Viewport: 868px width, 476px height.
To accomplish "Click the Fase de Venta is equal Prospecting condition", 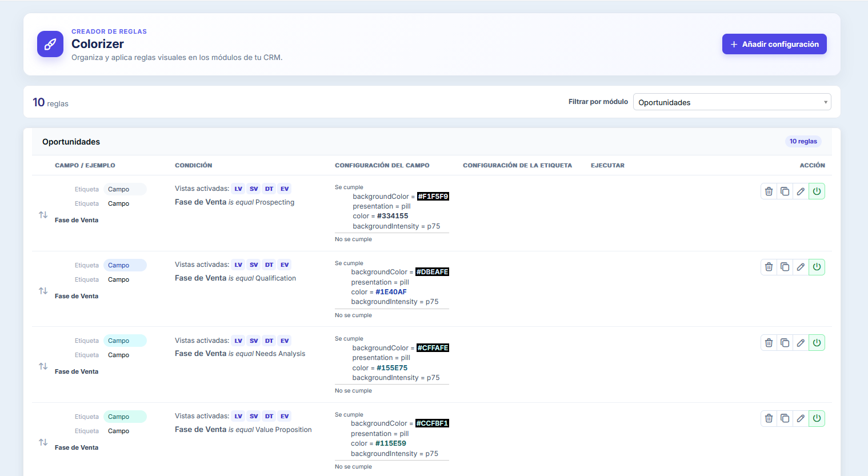I will pos(234,202).
